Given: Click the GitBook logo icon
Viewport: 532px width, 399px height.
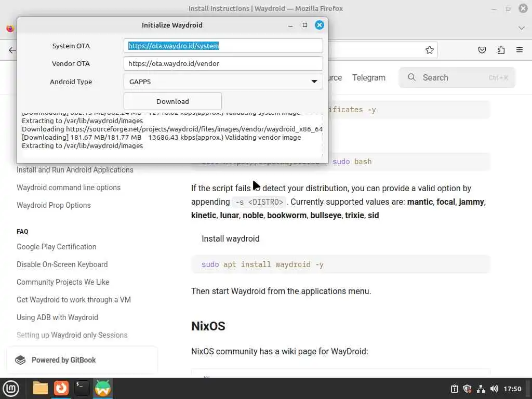Looking at the screenshot, I should tap(20, 360).
